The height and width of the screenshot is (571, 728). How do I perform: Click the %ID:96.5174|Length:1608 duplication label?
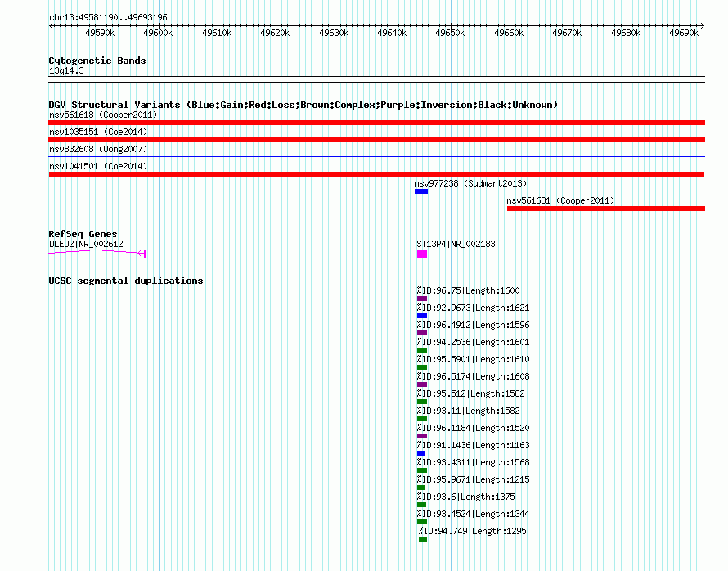click(x=473, y=376)
